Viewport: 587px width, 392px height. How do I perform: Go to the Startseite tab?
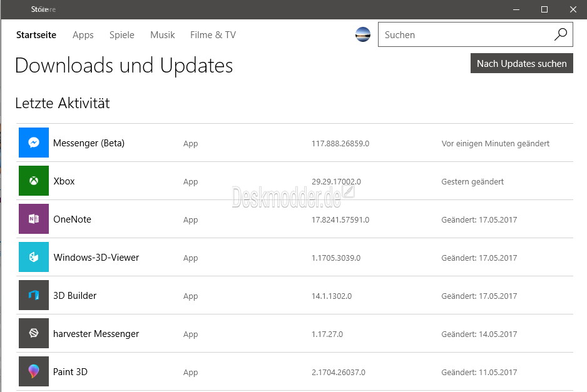click(36, 35)
